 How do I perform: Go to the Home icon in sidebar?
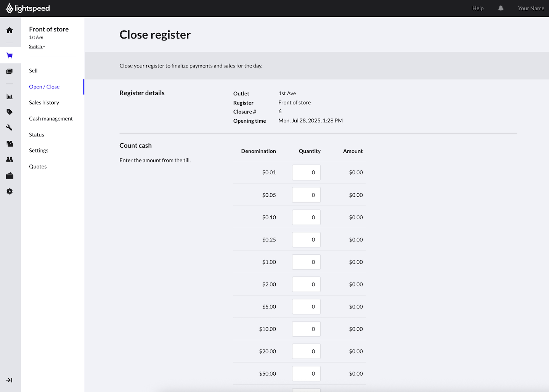click(x=10, y=31)
